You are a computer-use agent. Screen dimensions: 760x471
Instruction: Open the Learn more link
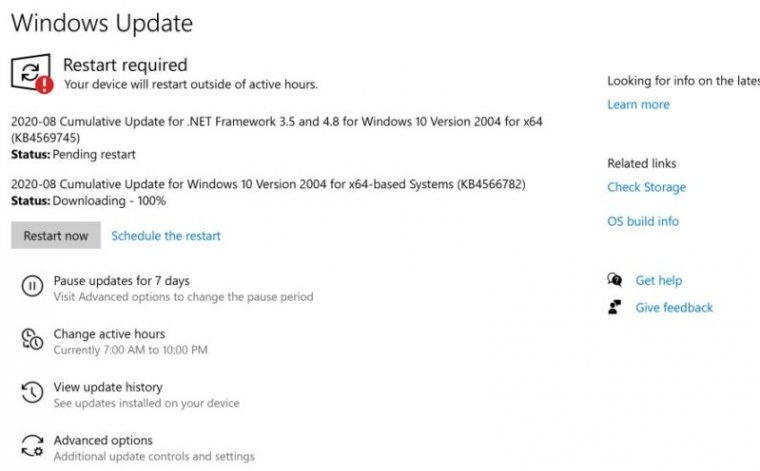638,105
